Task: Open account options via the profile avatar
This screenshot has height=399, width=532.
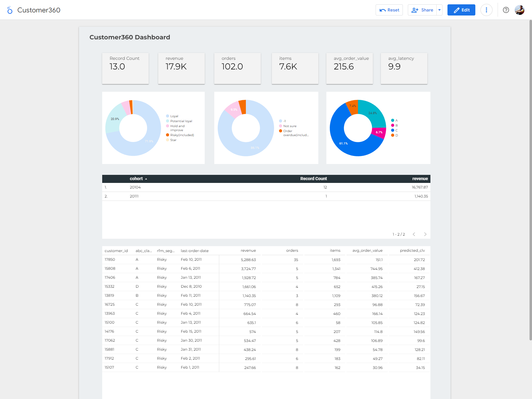Action: (519, 10)
